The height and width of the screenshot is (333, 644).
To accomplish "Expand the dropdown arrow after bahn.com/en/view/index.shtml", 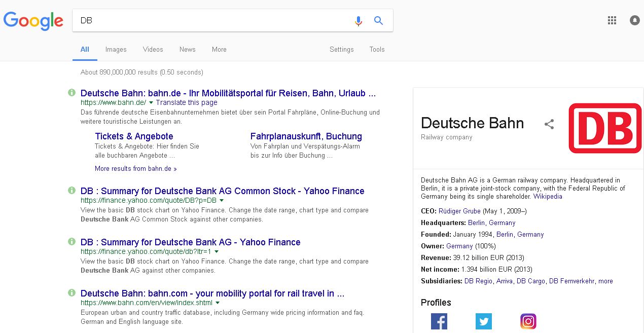I will coord(218,303).
